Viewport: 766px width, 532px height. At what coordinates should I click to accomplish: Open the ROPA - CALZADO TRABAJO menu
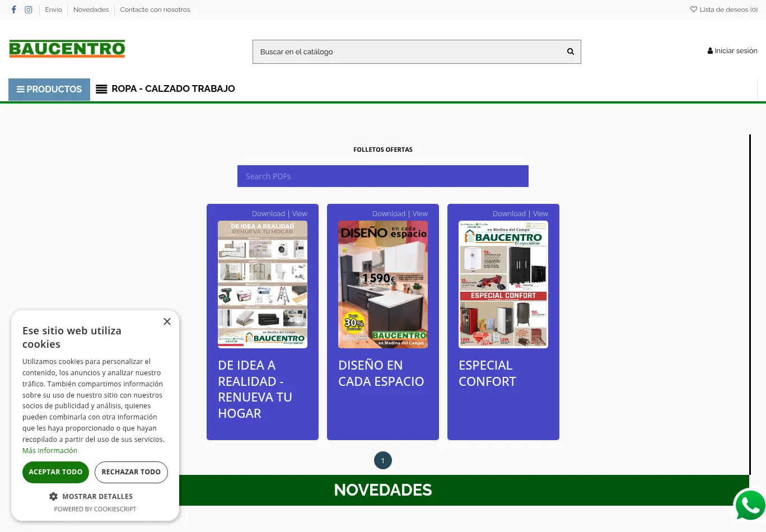pyautogui.click(x=173, y=88)
